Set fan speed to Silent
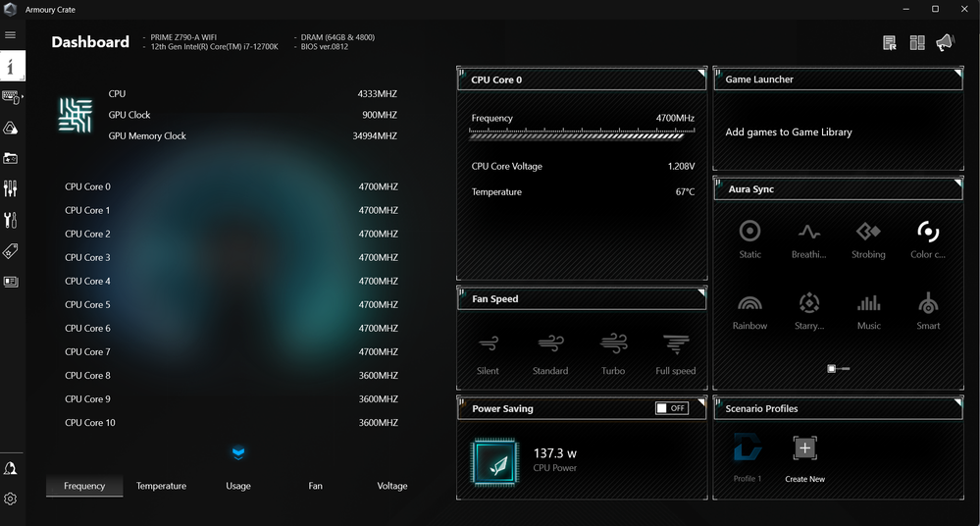Image resolution: width=980 pixels, height=526 pixels. (x=489, y=354)
